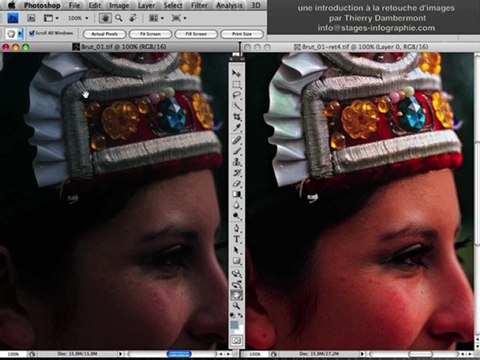Select the Rectangle shape tool
This screenshot has height=360, width=480.
236,261
